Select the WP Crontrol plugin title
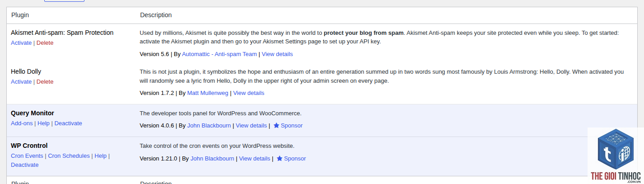644x184 pixels. tap(29, 146)
